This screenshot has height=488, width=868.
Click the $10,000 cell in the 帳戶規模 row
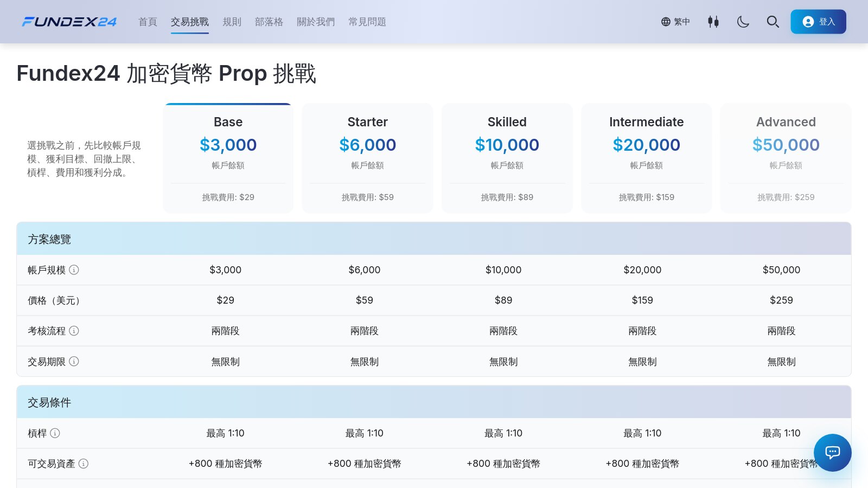[x=503, y=269]
